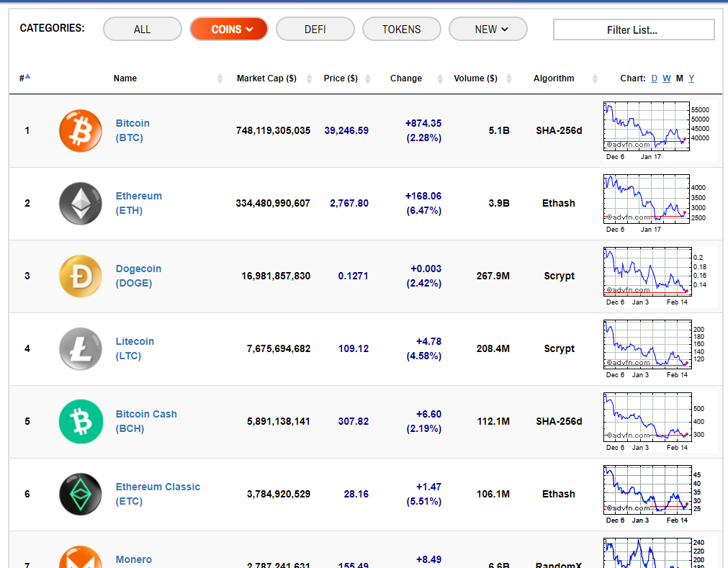Click Dogecoin price 0.1271
Screen dimensions: 728x568
pyautogui.click(x=353, y=276)
